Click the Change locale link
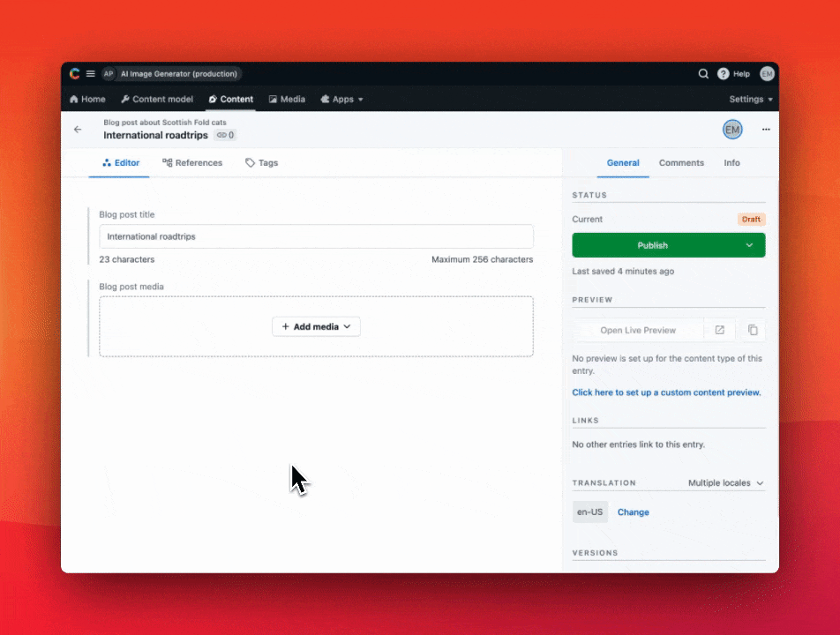Screen dimensions: 840x635 coord(634,512)
